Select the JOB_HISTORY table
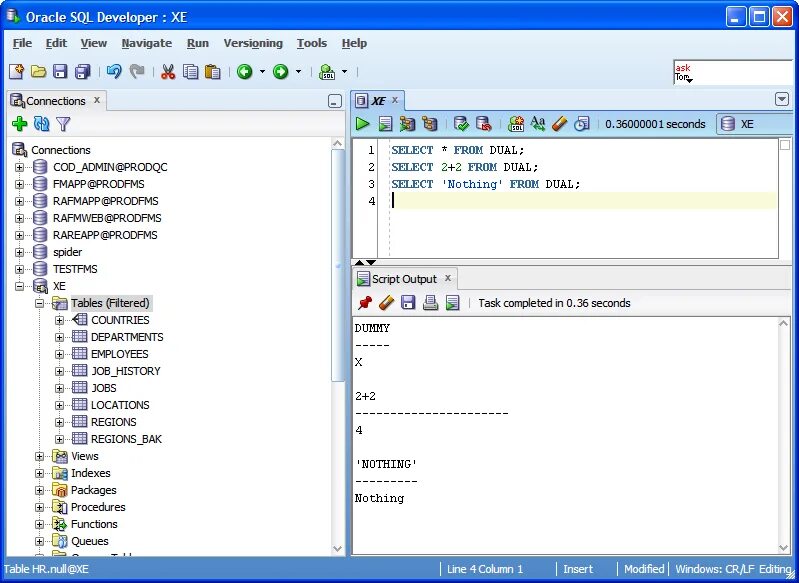The width and height of the screenshot is (799, 583). 126,371
